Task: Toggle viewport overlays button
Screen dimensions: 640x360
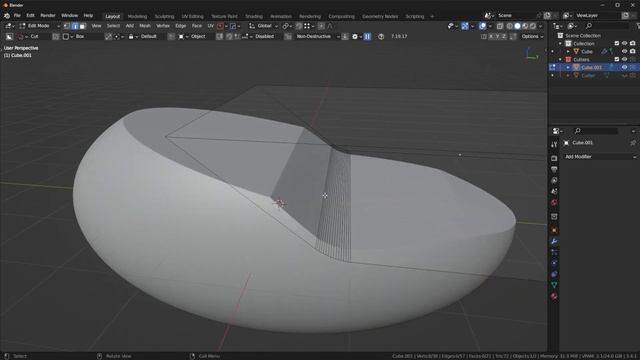Action: coord(482,26)
